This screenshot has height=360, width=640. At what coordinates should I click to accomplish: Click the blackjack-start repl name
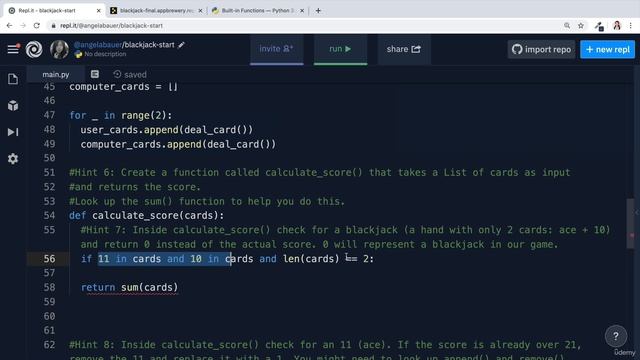(x=149, y=45)
